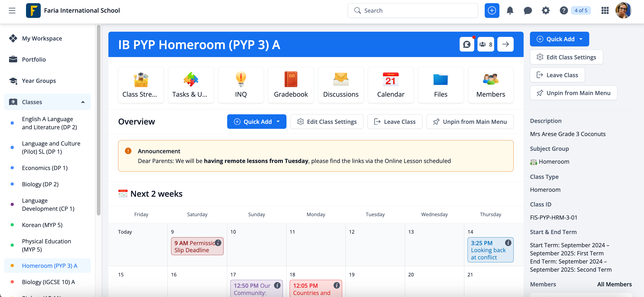This screenshot has height=297, width=644.
Task: Click the Search input field
Action: click(413, 10)
